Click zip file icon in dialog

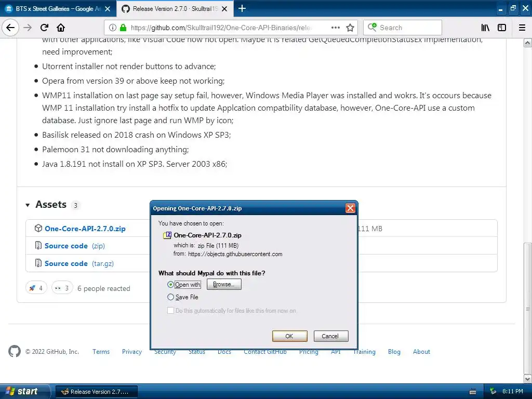pos(167,235)
